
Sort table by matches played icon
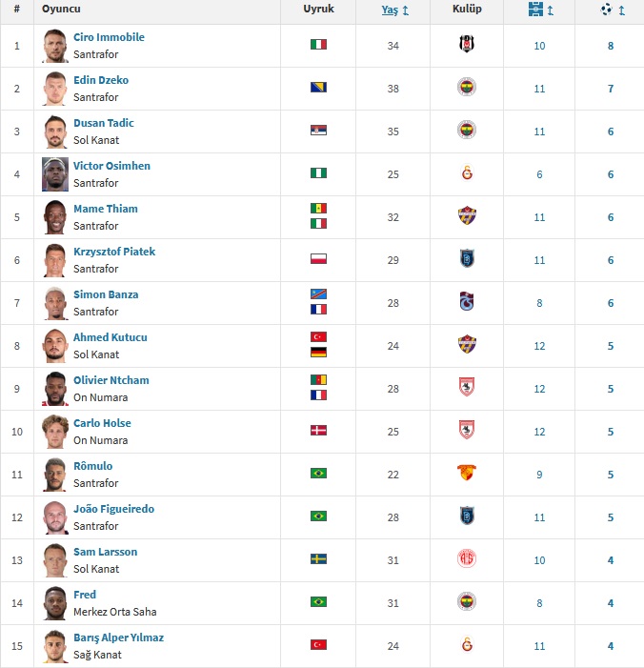point(535,9)
